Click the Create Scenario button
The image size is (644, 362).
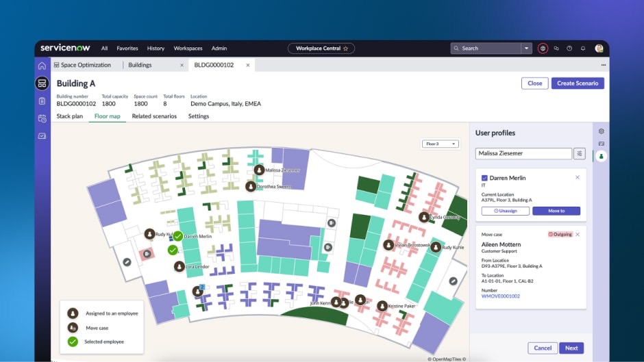pos(578,83)
